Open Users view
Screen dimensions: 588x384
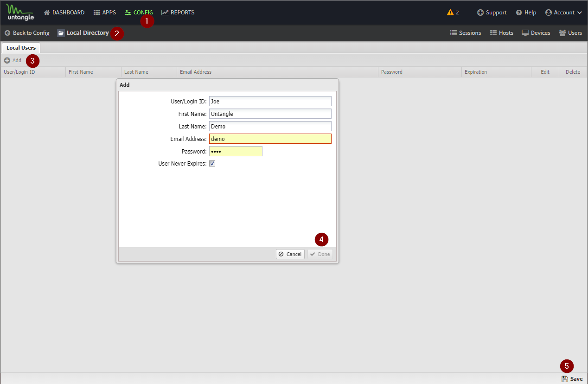(x=575, y=33)
